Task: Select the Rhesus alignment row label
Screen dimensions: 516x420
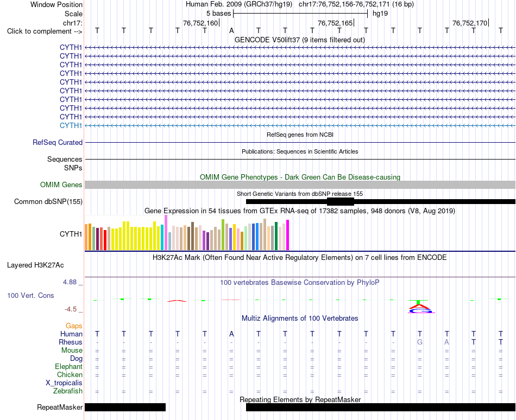Action: (71, 342)
